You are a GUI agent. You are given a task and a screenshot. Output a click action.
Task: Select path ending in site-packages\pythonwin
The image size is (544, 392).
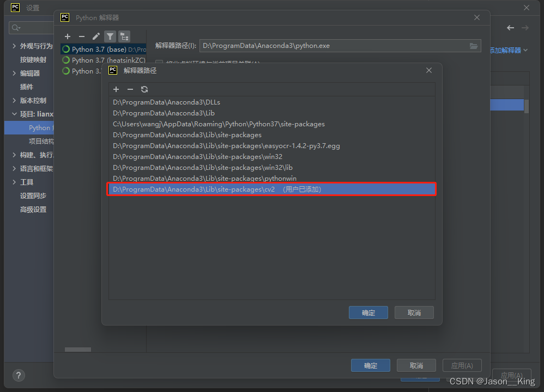point(271,178)
